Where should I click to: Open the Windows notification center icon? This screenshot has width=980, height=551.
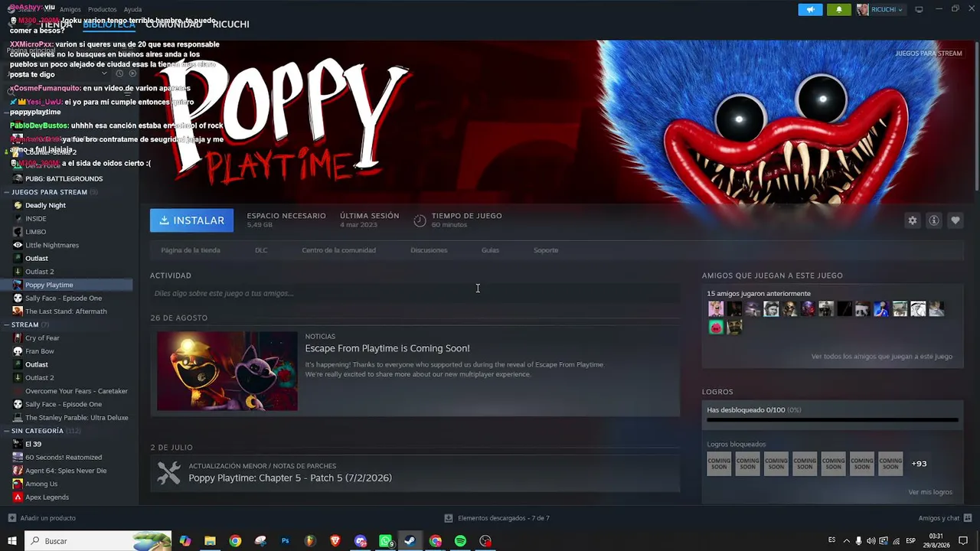click(x=963, y=541)
